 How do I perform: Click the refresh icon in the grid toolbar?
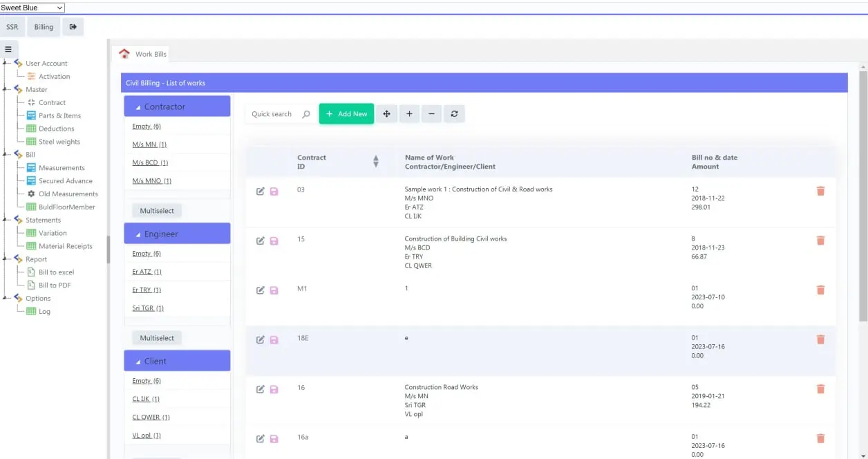[454, 113]
